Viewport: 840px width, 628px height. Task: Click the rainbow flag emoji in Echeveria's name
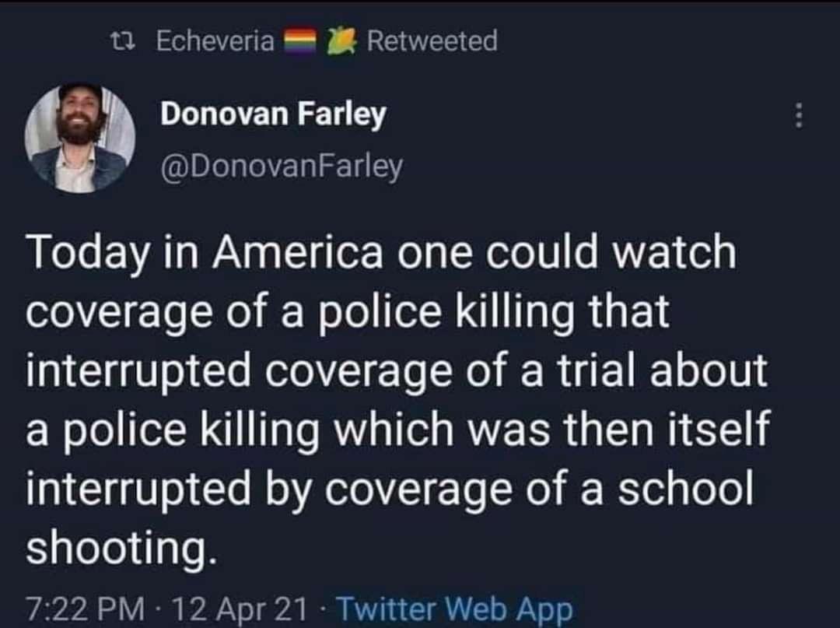click(x=299, y=41)
